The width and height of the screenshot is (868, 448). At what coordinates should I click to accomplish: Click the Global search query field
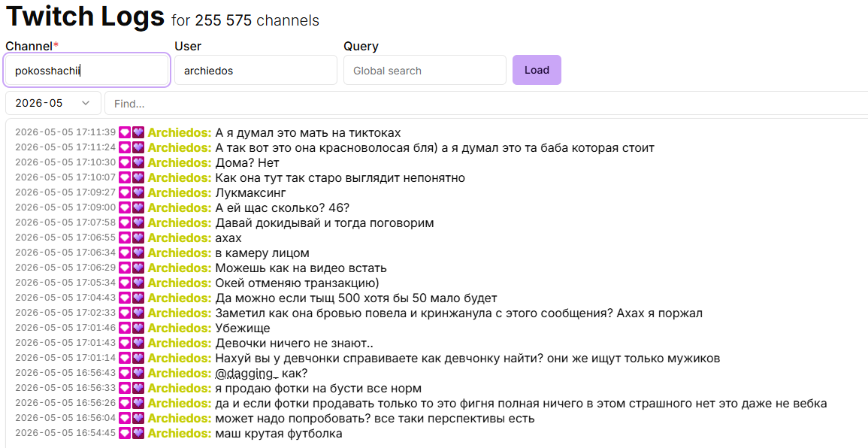425,71
